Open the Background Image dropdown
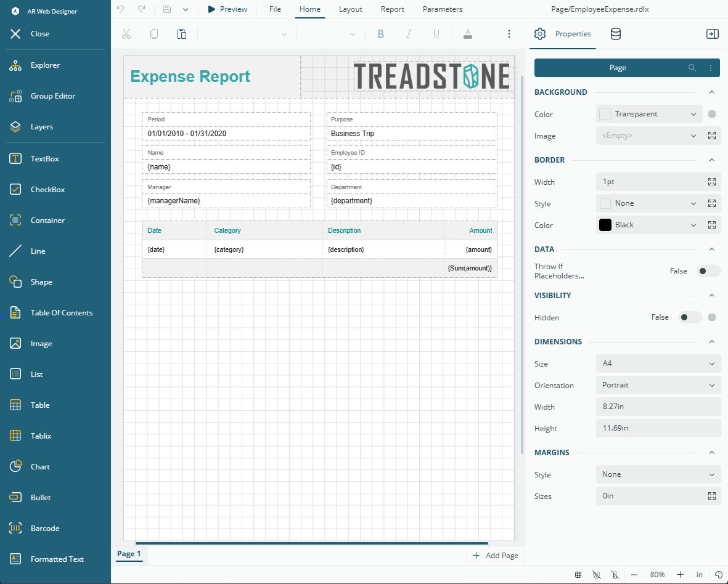The width and height of the screenshot is (728, 584). [x=648, y=136]
